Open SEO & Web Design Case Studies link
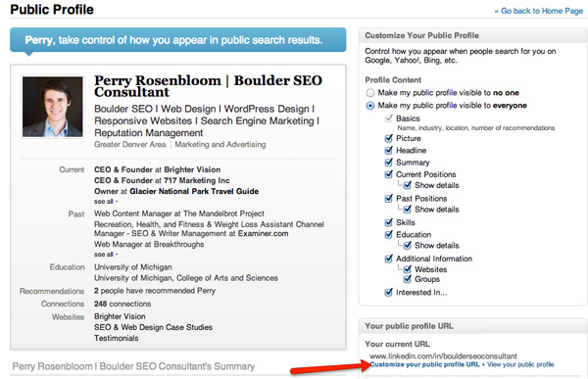Image resolution: width=588 pixels, height=379 pixels. (153, 327)
